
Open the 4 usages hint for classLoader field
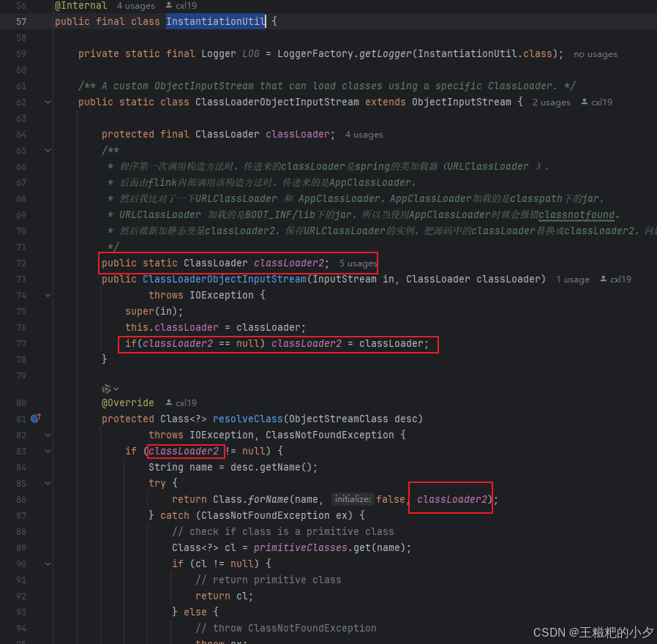[x=364, y=134]
